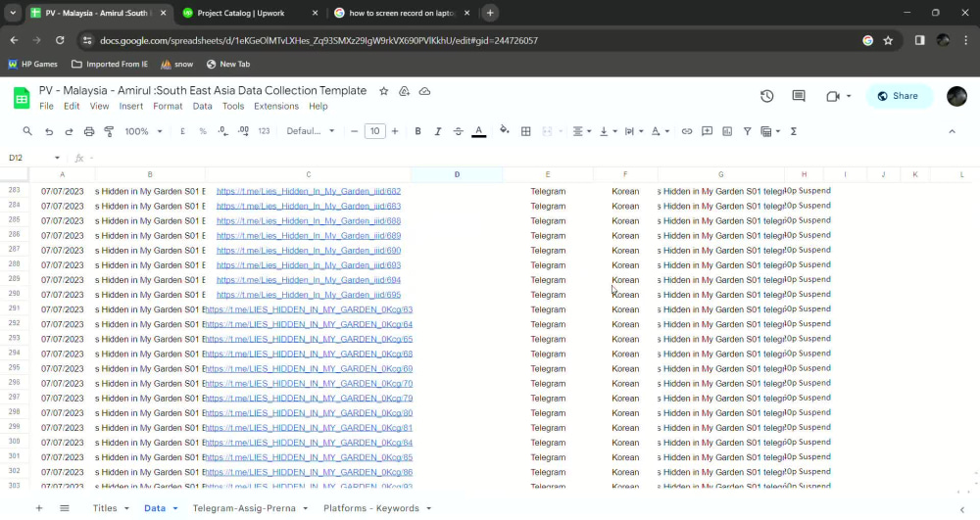
Task: Insert a link via toolbar icon
Action: coord(687,131)
